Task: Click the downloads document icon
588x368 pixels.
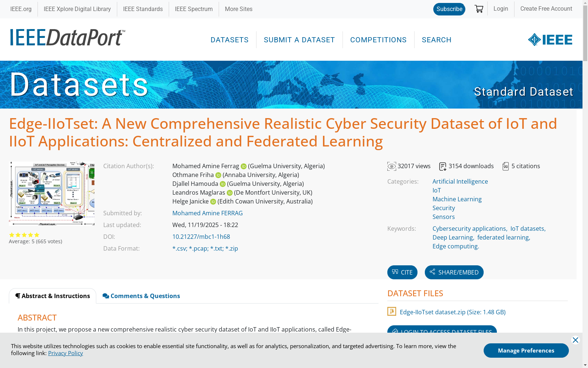Action: pos(443,167)
